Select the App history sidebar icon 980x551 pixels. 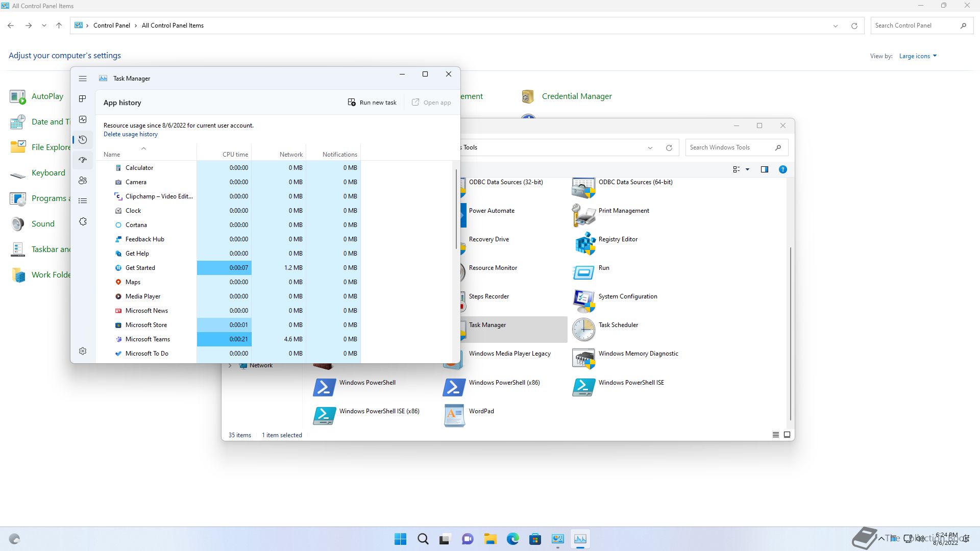[83, 140]
